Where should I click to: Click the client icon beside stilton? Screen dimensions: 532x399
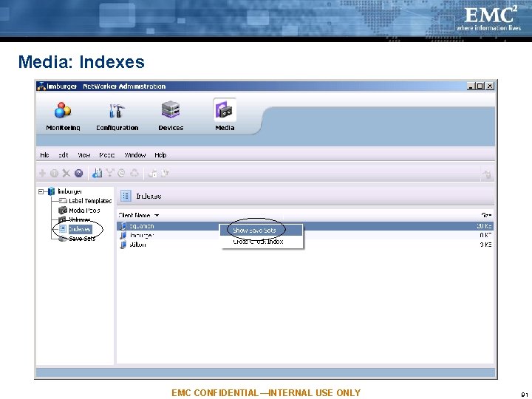click(x=123, y=245)
